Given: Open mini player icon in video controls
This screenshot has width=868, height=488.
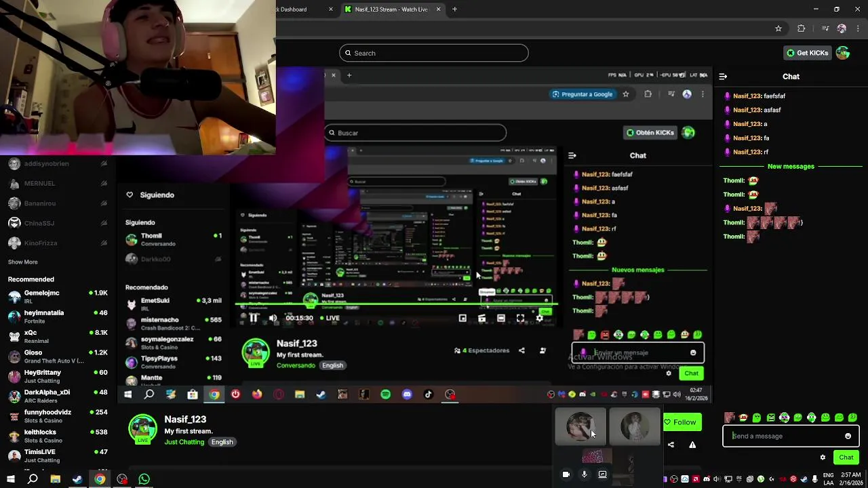Looking at the screenshot, I should (x=462, y=318).
